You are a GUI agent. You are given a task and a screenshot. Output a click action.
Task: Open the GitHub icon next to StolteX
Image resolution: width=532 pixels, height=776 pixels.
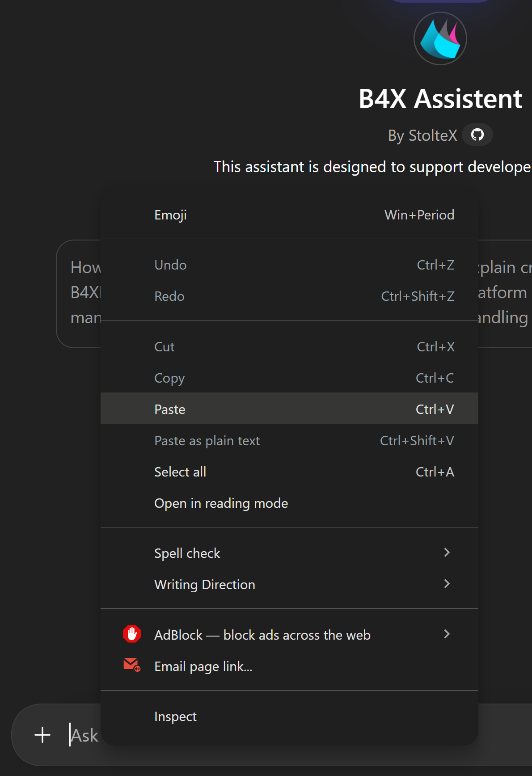[477, 135]
